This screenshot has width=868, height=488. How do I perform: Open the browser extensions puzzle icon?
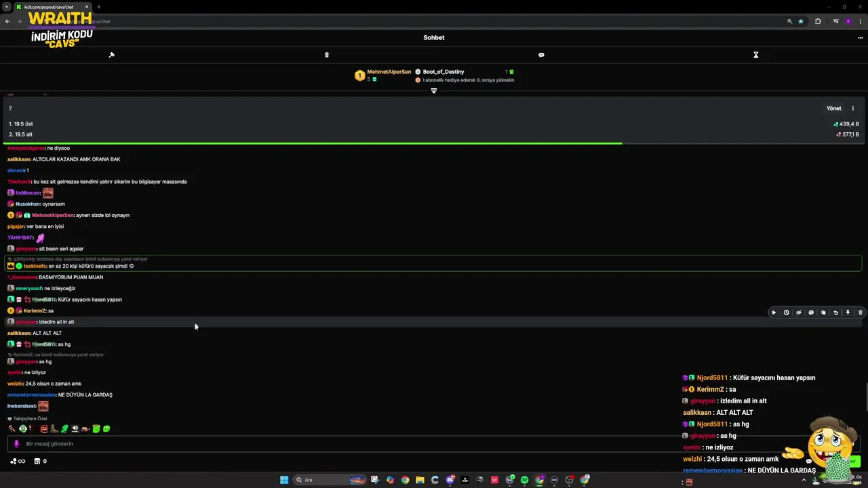click(818, 22)
